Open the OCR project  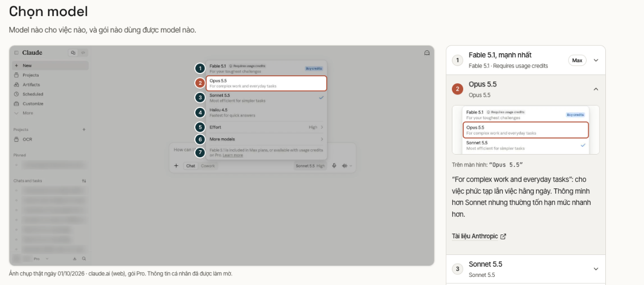tap(51, 139)
